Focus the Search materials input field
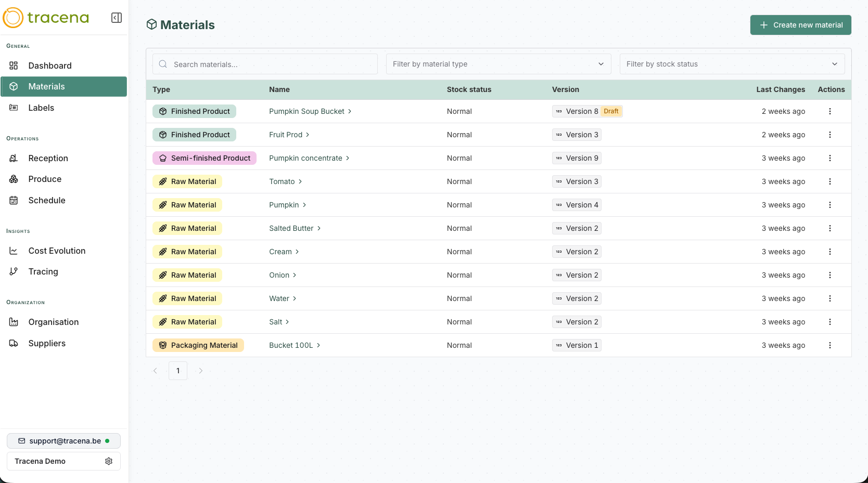 point(271,64)
